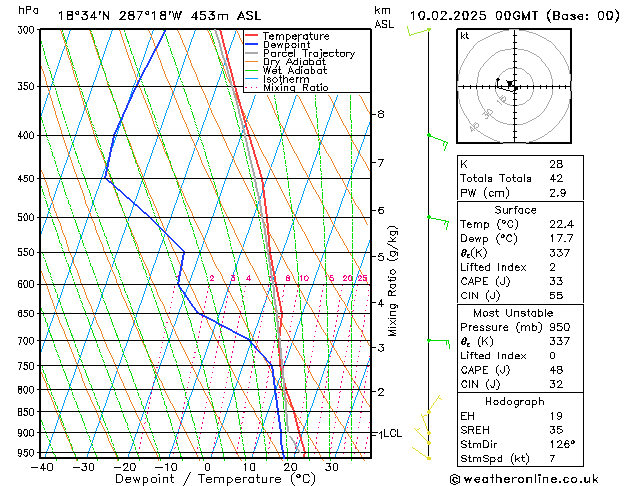This screenshot has width=629, height=486.
Task: Click the Most Unstable section heading
Action: click(513, 313)
